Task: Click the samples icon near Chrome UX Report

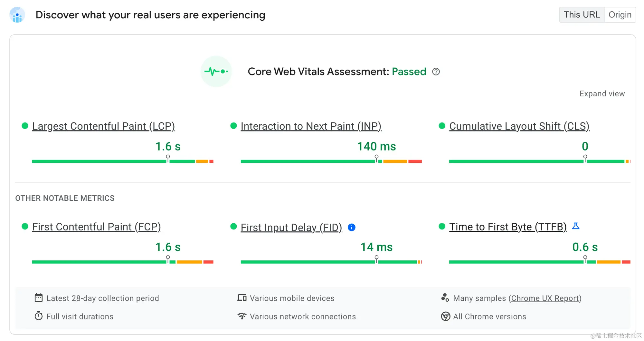Action: [445, 298]
